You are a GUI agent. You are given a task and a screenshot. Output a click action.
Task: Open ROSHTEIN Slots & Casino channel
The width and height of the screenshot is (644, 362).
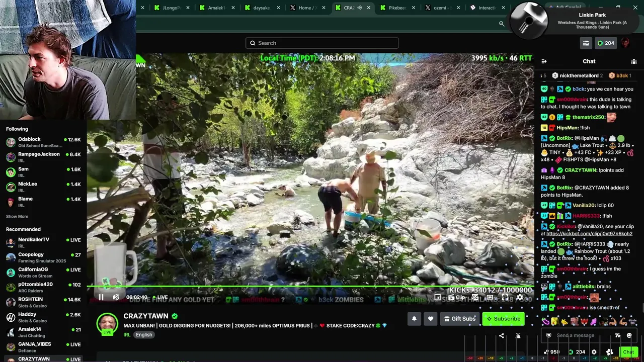point(43,302)
